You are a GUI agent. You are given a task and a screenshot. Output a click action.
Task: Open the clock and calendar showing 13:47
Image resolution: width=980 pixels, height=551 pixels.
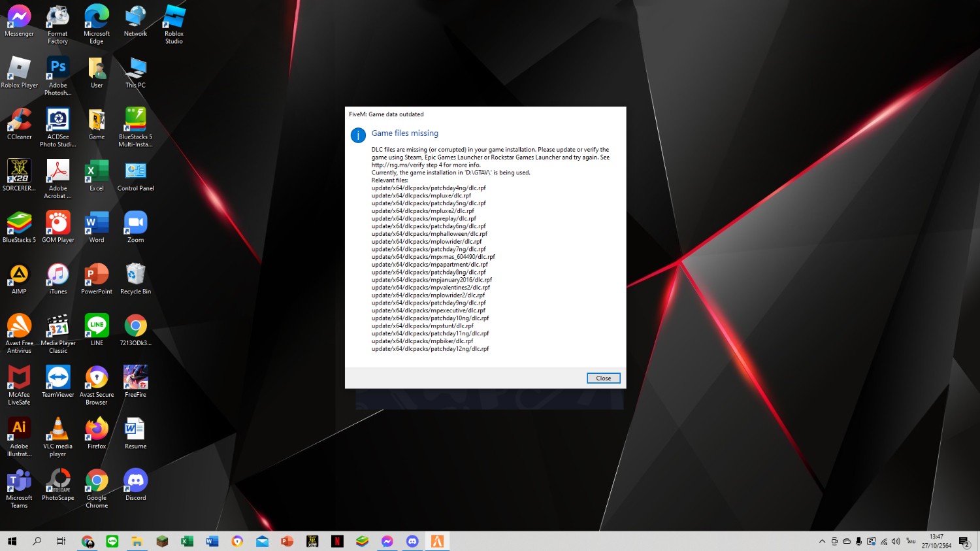pos(936,541)
